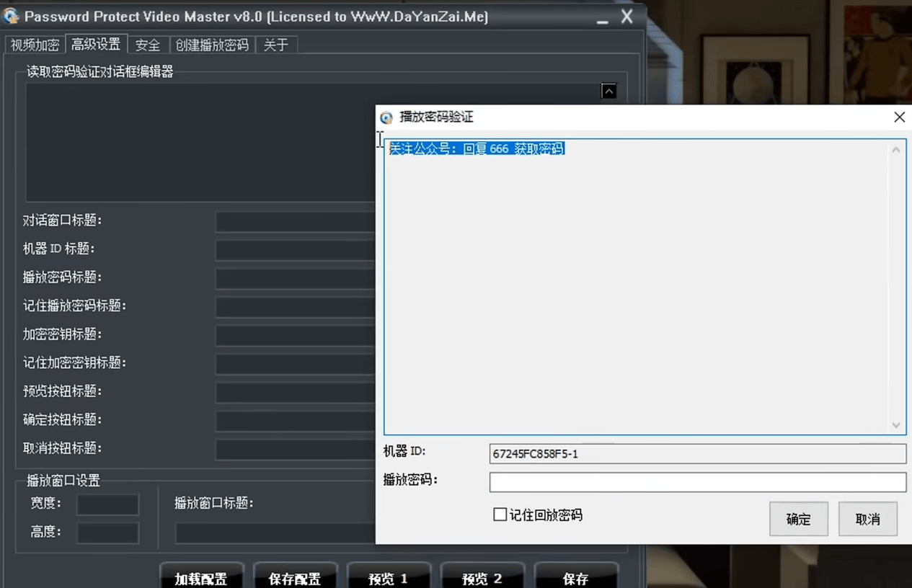912x588 pixels.
Task: Click the 加载配置 button
Action: pyautogui.click(x=201, y=578)
